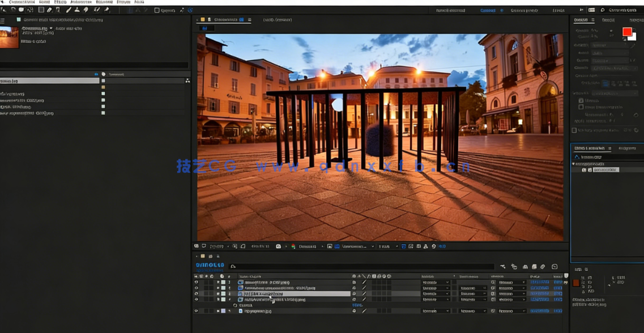
Task: Select the Selection tool in the toolbar
Action: [x=4, y=10]
